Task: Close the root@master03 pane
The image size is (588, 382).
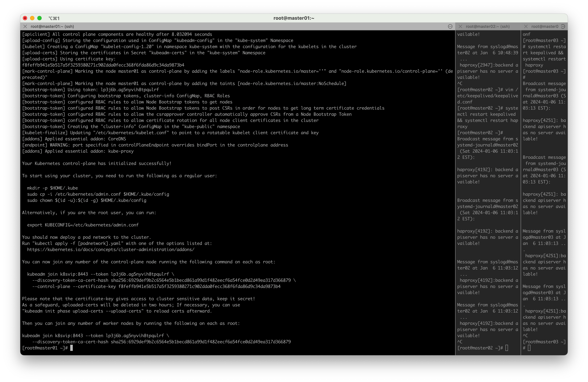Action: (x=526, y=26)
